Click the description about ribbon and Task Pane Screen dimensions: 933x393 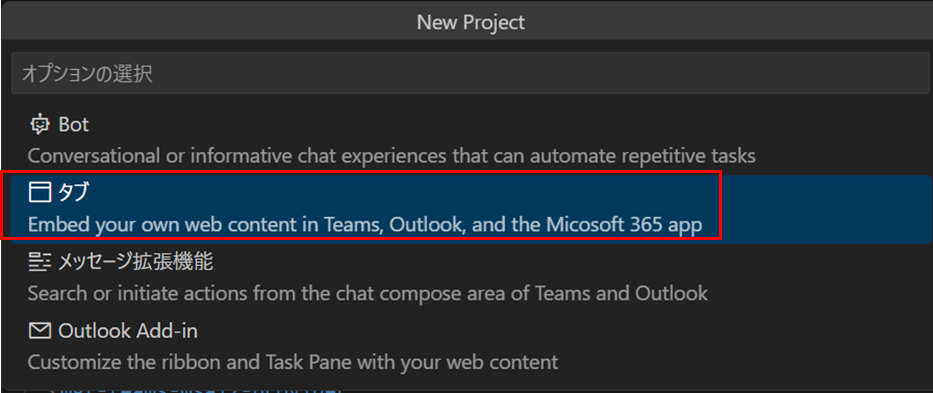(293, 362)
